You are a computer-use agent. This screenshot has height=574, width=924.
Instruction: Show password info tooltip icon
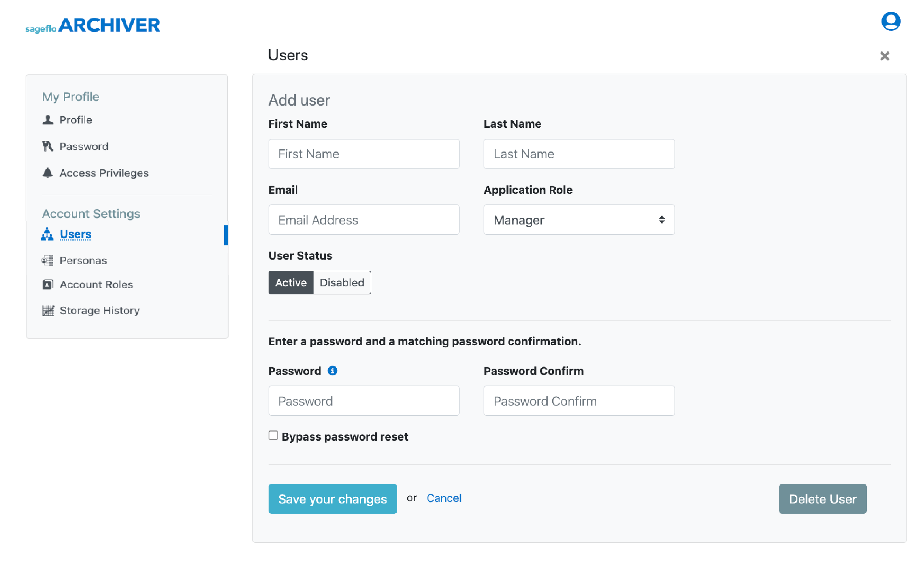click(x=333, y=371)
